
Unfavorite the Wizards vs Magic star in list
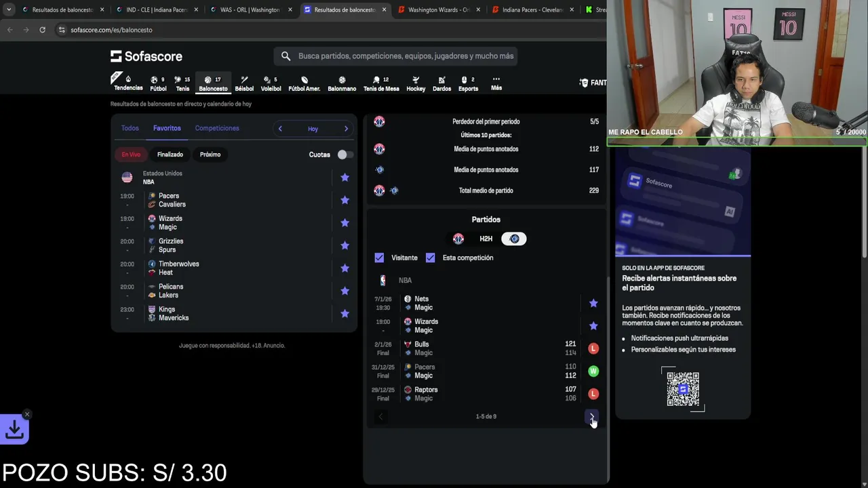coord(344,223)
